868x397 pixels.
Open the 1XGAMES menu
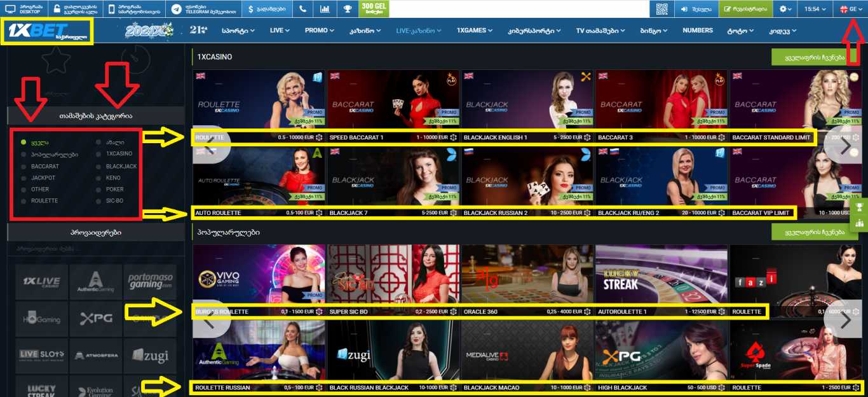click(475, 30)
